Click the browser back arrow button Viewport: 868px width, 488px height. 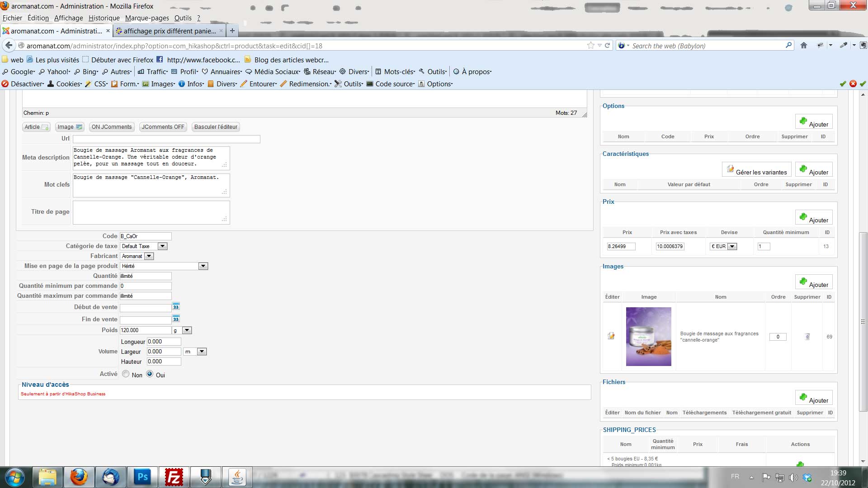[x=9, y=45]
